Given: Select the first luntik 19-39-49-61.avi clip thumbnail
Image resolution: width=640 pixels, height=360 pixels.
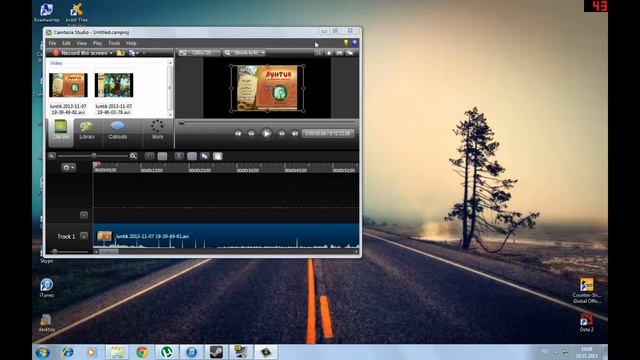Looking at the screenshot, I should pos(68,85).
